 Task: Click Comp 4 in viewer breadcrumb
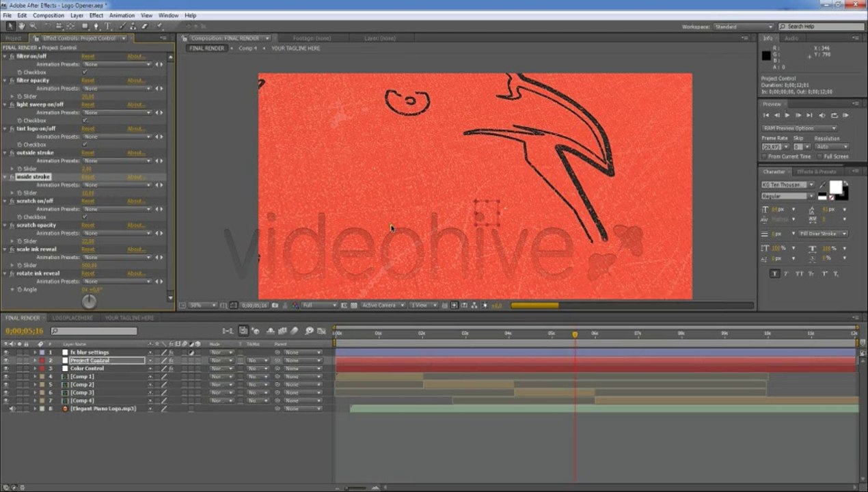pyautogui.click(x=247, y=49)
